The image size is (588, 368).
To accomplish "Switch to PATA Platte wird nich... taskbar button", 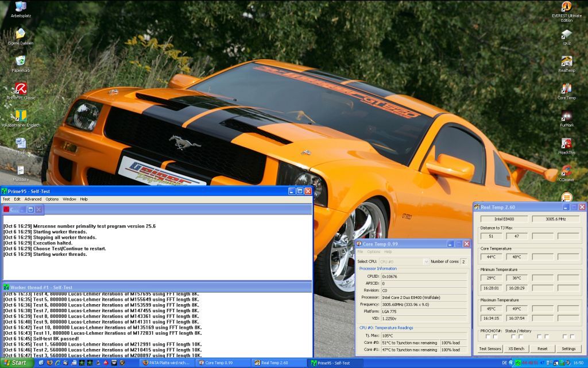I will pos(167,363).
